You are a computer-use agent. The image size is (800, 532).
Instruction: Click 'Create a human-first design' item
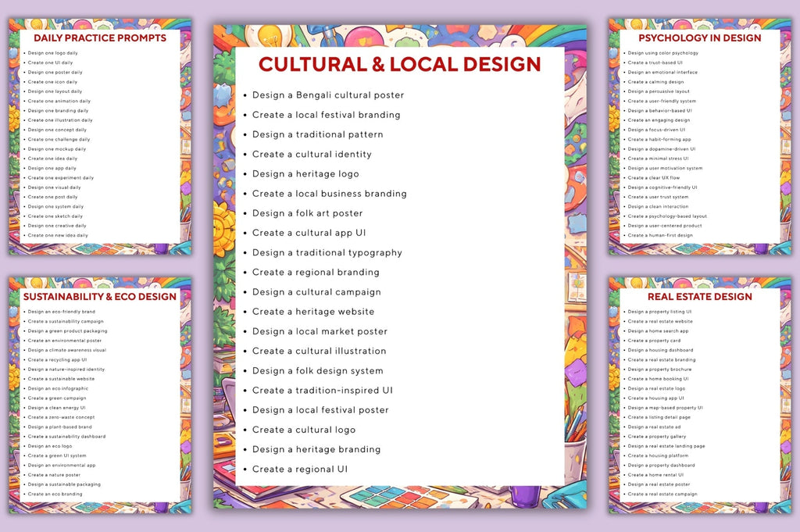660,236
